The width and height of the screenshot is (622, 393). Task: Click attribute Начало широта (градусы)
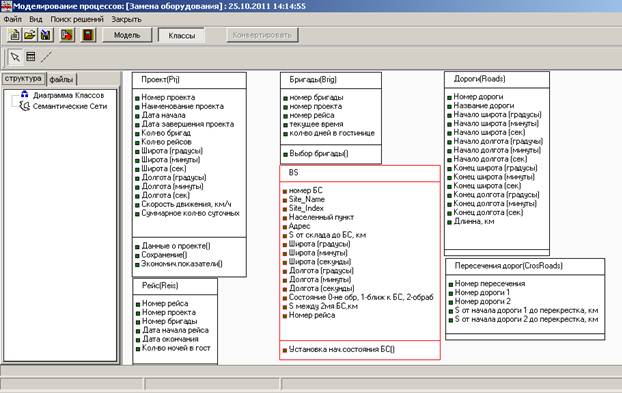[x=497, y=115]
